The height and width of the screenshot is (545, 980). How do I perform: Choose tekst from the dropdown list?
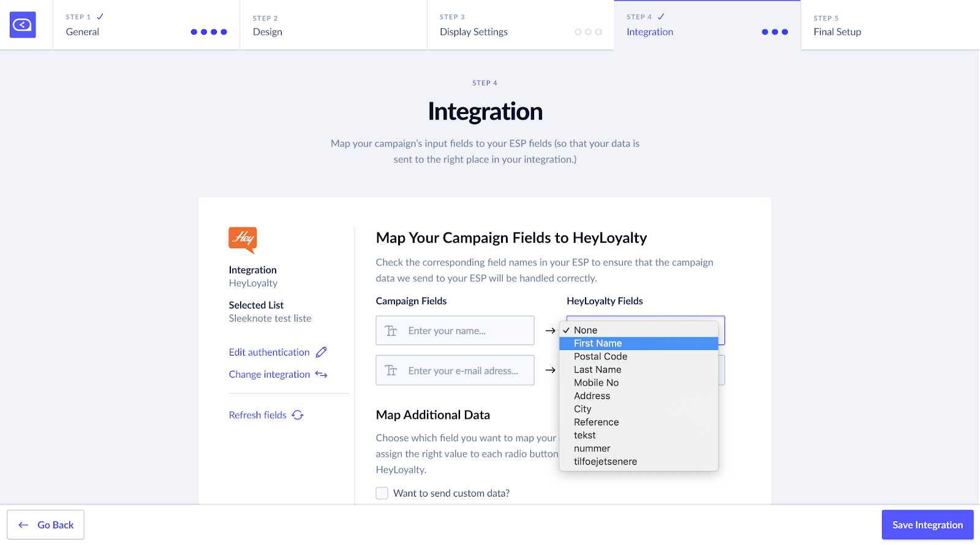pos(639,435)
